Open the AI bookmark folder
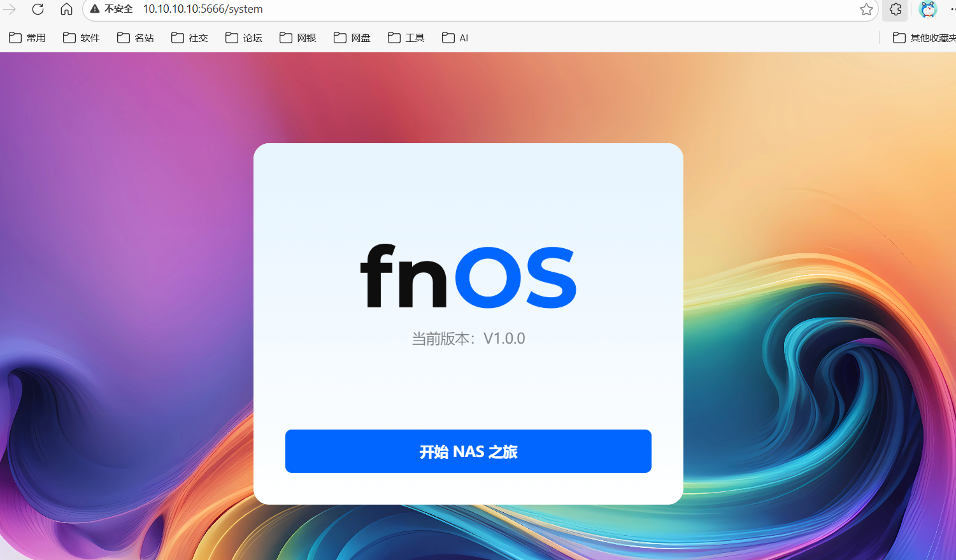This screenshot has height=560, width=956. point(455,38)
